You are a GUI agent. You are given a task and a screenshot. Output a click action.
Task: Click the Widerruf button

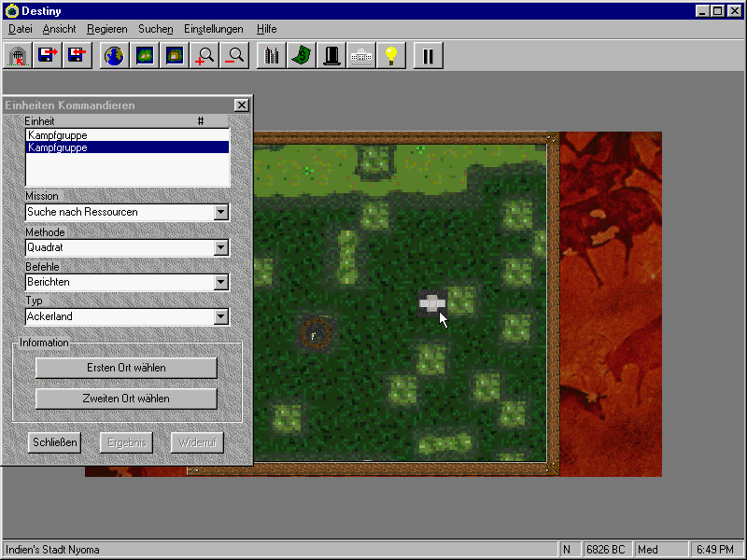tap(198, 442)
